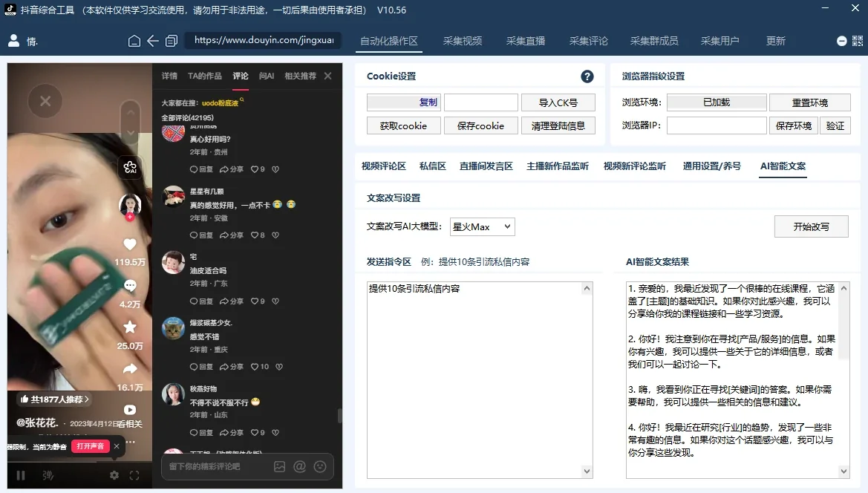Click the copy-pages icon near the URL bar
Screen dimensions: 868x493
pyautogui.click(x=172, y=41)
